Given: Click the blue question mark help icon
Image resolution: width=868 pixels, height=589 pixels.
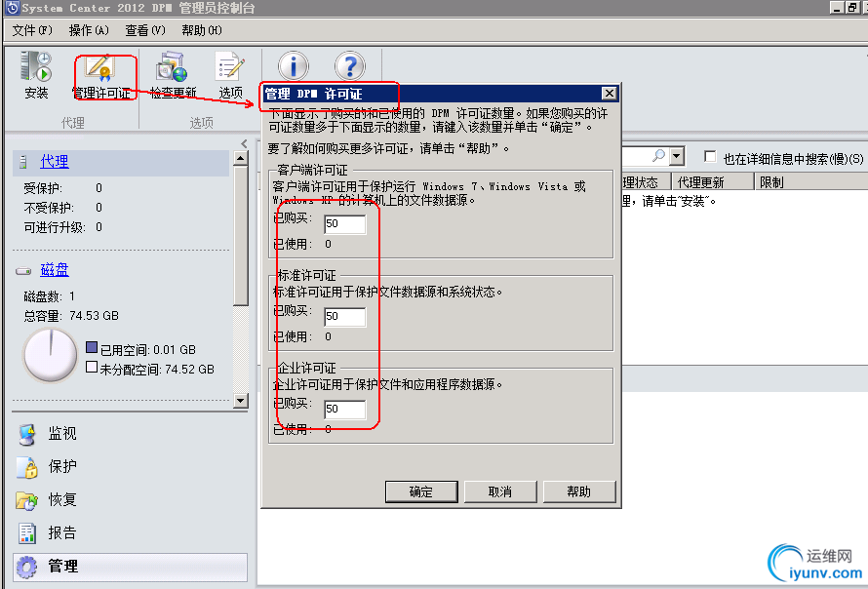Looking at the screenshot, I should [x=350, y=66].
